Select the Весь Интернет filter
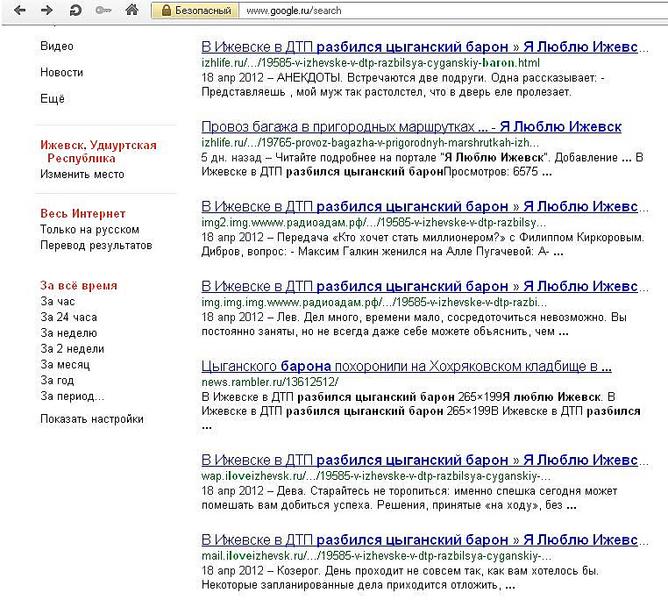Viewport: 668px width, 600px height. click(x=83, y=213)
